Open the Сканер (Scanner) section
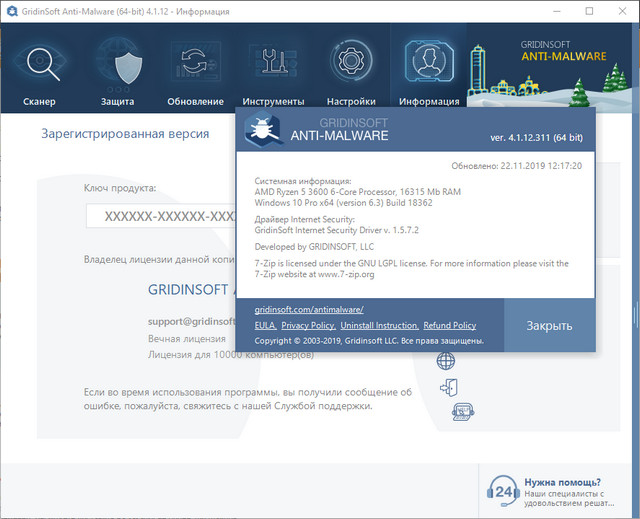Image resolution: width=640 pixels, height=519 pixels. 40,72
